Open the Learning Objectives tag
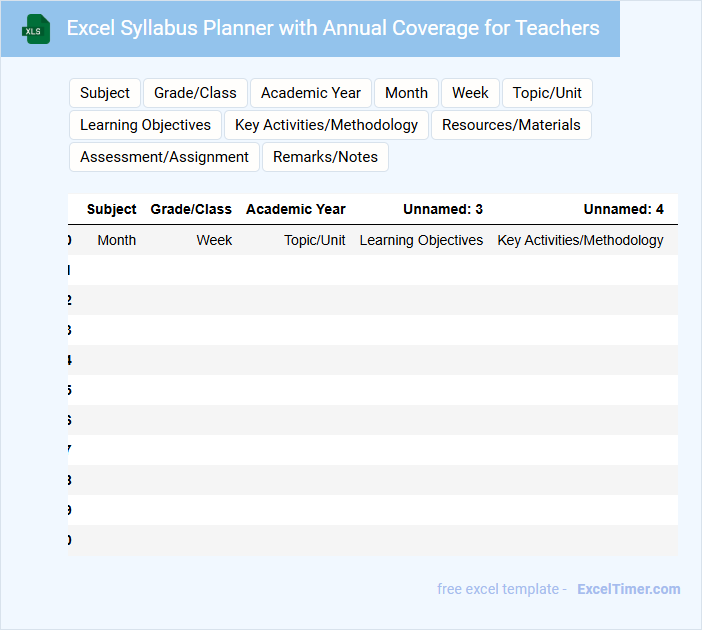This screenshot has height=630, width=702. (146, 125)
